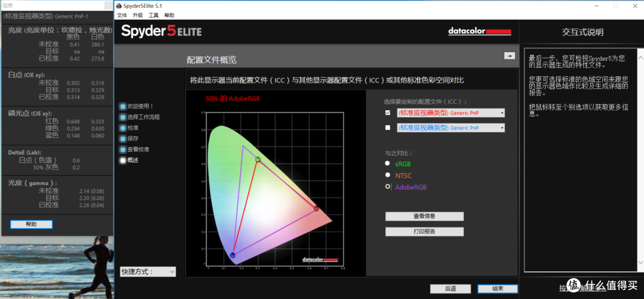Click the 打印报告 button
This screenshot has width=644, height=299.
coord(425,232)
